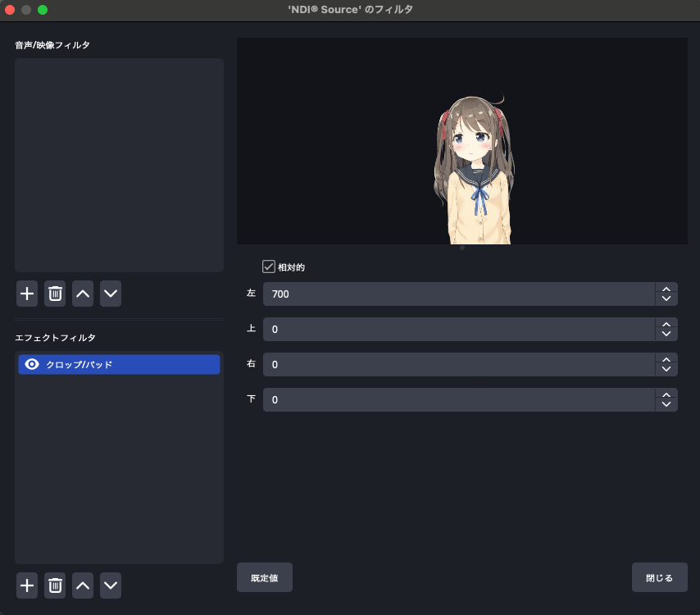Click the empty 音声/映像フィルタ list area
Viewport: 700px width, 615px height.
tap(119, 165)
